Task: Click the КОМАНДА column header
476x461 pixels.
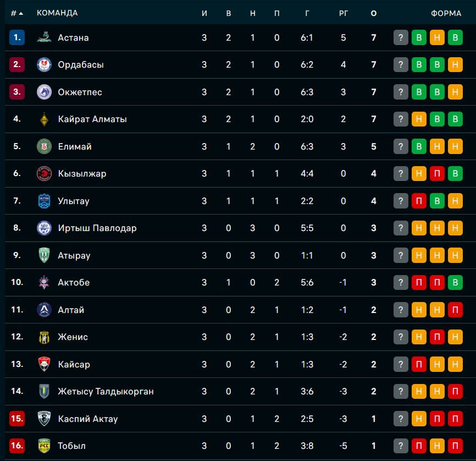Action: (x=57, y=13)
